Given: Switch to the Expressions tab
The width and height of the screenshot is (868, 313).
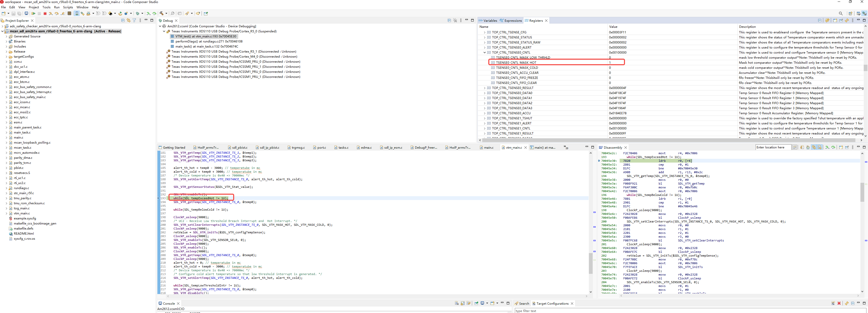Looking at the screenshot, I should [512, 20].
